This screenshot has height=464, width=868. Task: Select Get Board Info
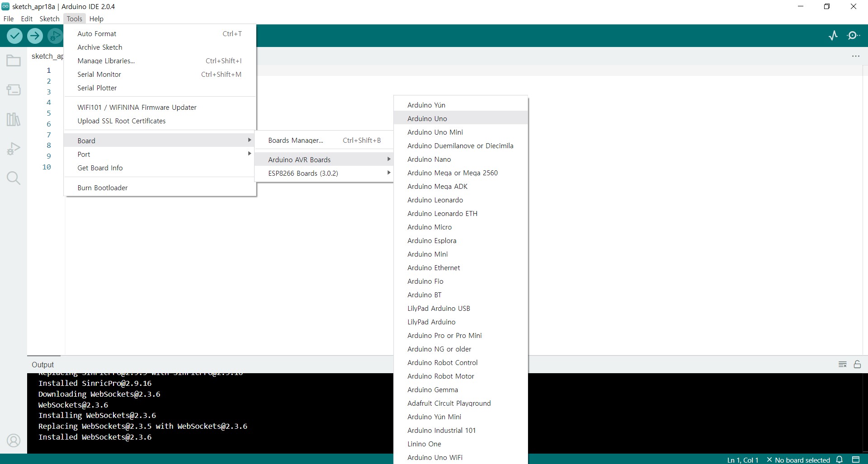click(160, 168)
